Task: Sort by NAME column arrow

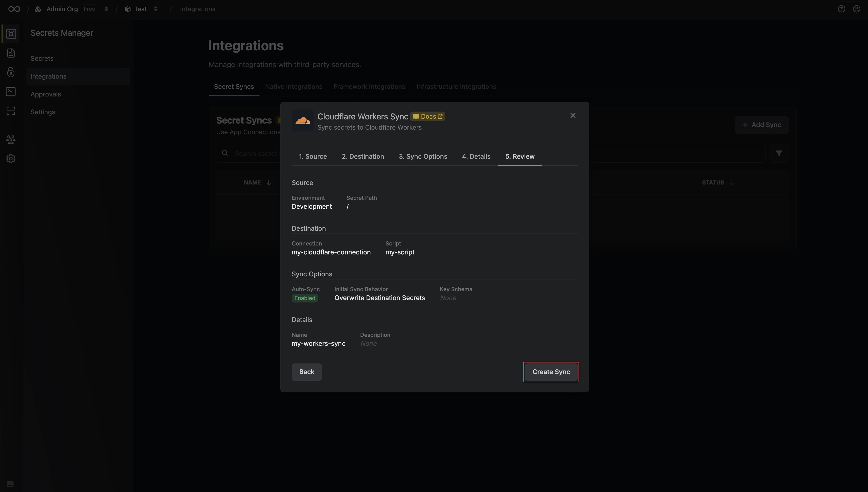Action: [x=268, y=182]
